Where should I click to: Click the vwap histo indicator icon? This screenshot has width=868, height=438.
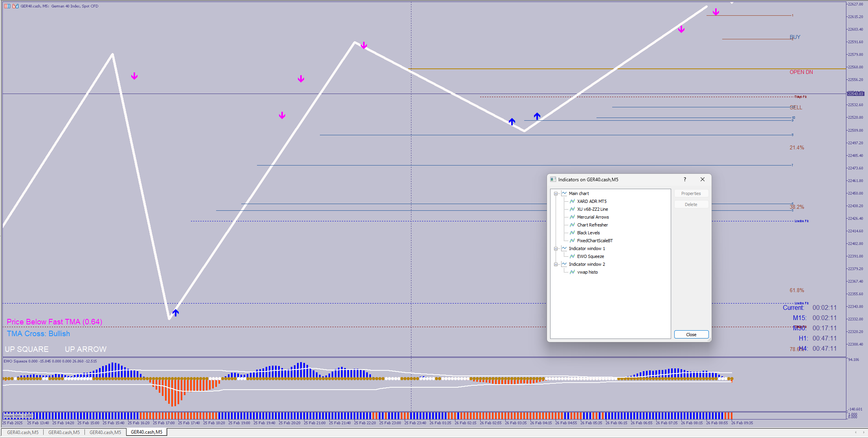[x=572, y=272]
